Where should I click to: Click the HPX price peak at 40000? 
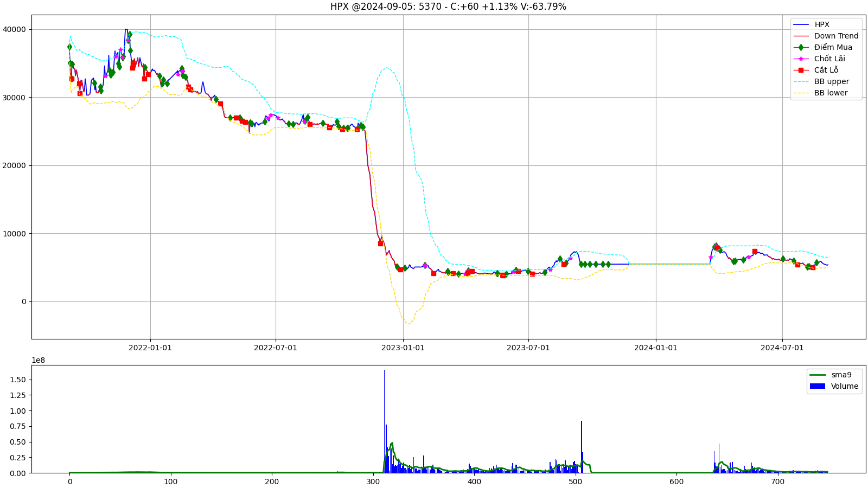coord(126,30)
